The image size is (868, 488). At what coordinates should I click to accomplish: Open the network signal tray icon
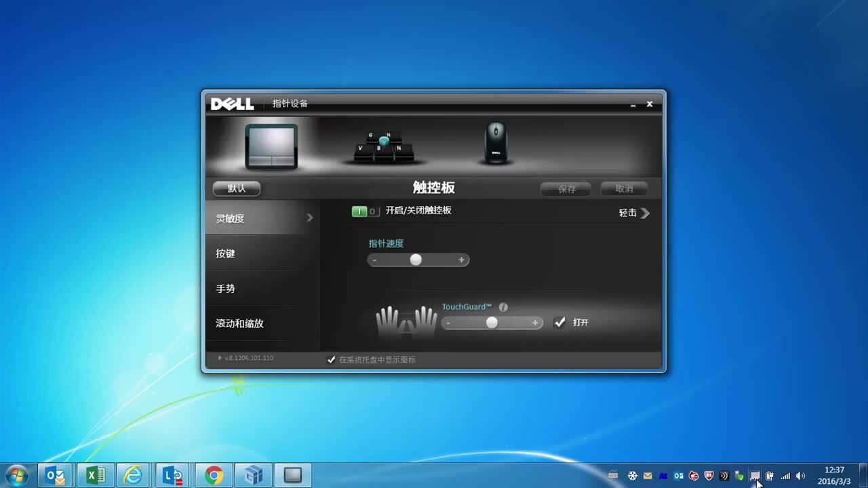[x=785, y=476]
